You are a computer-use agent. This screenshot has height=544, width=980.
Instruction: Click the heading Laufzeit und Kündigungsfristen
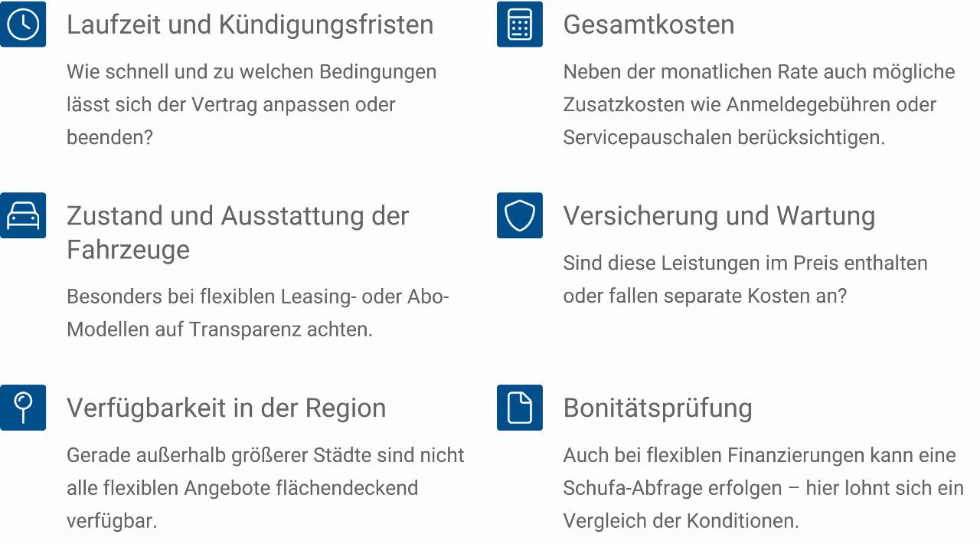pos(250,25)
